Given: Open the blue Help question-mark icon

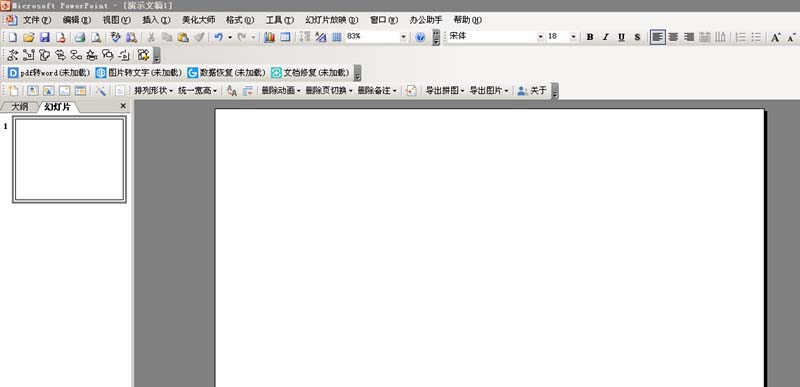Looking at the screenshot, I should click(x=420, y=37).
